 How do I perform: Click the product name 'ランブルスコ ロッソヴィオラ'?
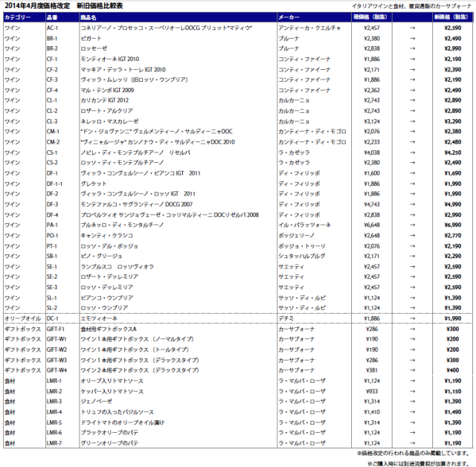[118, 267]
